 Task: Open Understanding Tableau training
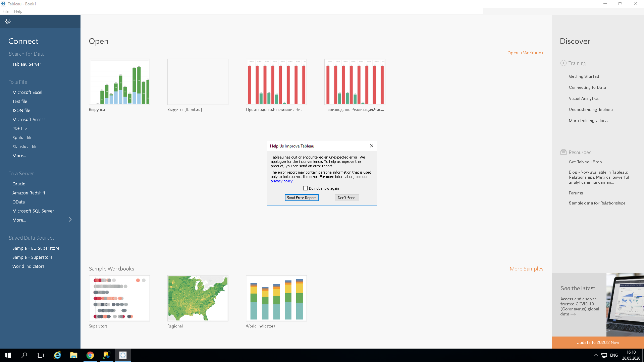pos(591,110)
